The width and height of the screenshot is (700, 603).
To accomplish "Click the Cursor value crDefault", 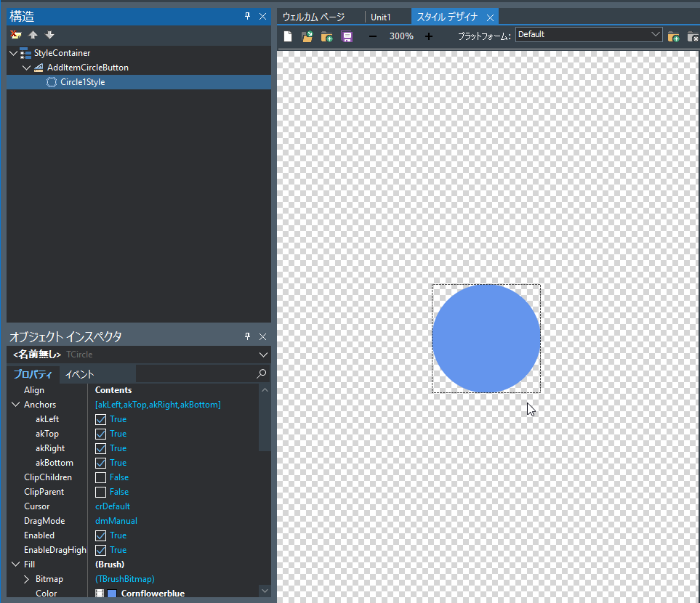I will (x=113, y=506).
